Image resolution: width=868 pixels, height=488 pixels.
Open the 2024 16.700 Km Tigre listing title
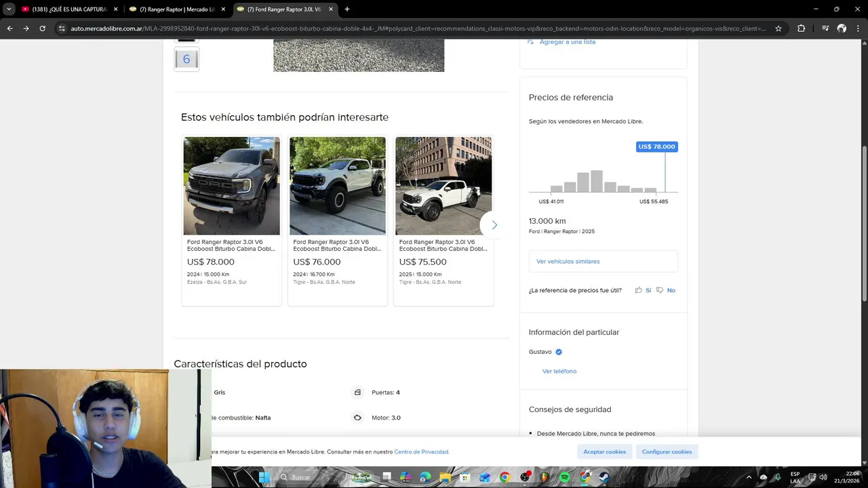click(337, 245)
